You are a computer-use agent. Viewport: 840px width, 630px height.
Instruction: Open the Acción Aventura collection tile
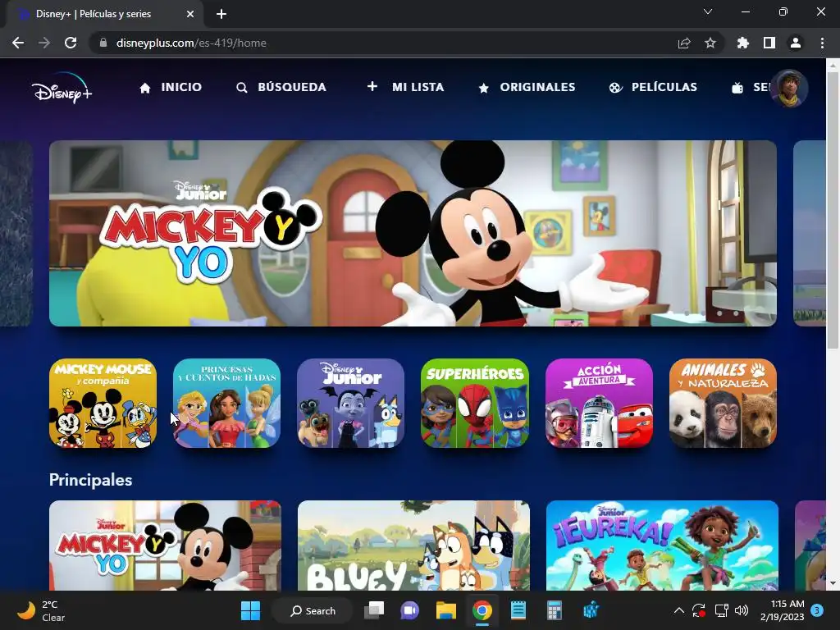[599, 403]
